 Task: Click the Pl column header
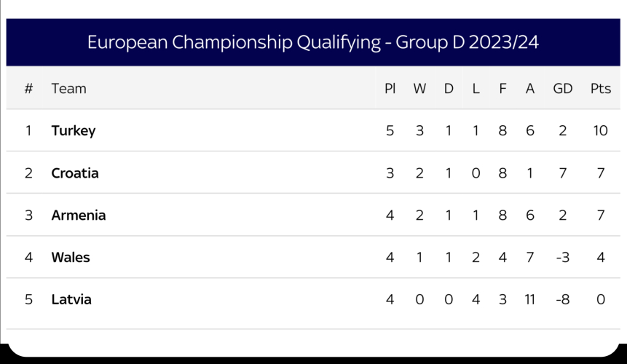tap(390, 89)
